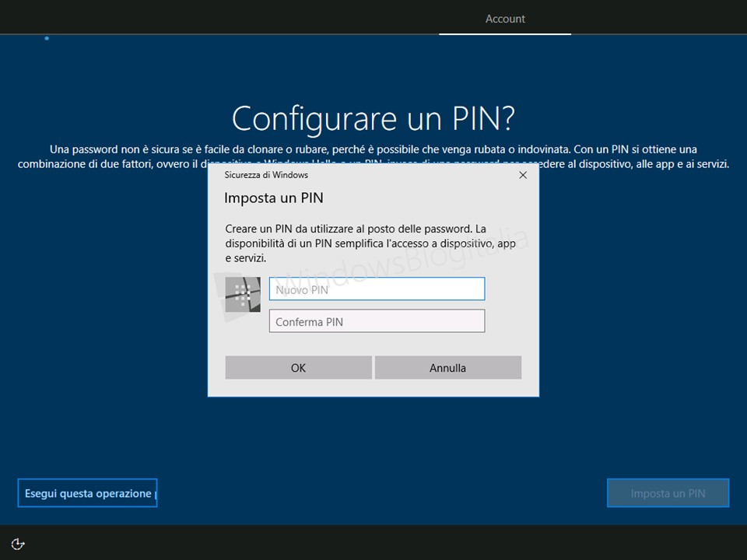This screenshot has width=747, height=560.
Task: Click Esegui questa operazione link
Action: (x=88, y=493)
